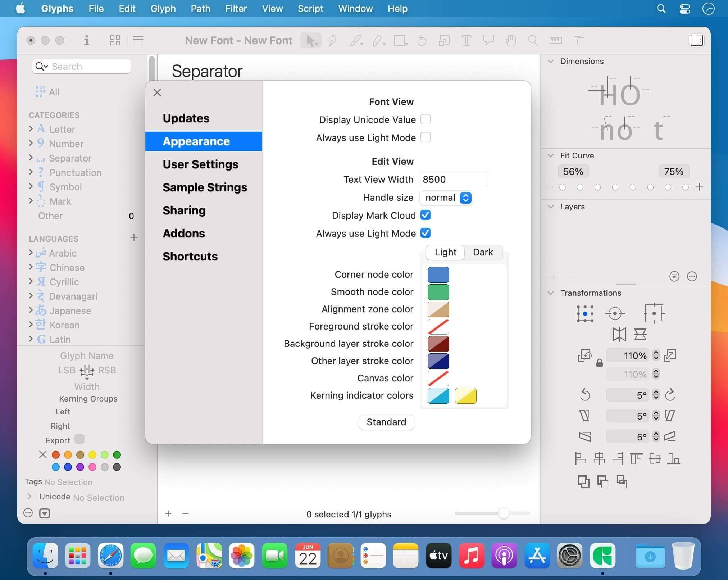Expand the Arabic language group
728x580 pixels.
[x=31, y=252]
